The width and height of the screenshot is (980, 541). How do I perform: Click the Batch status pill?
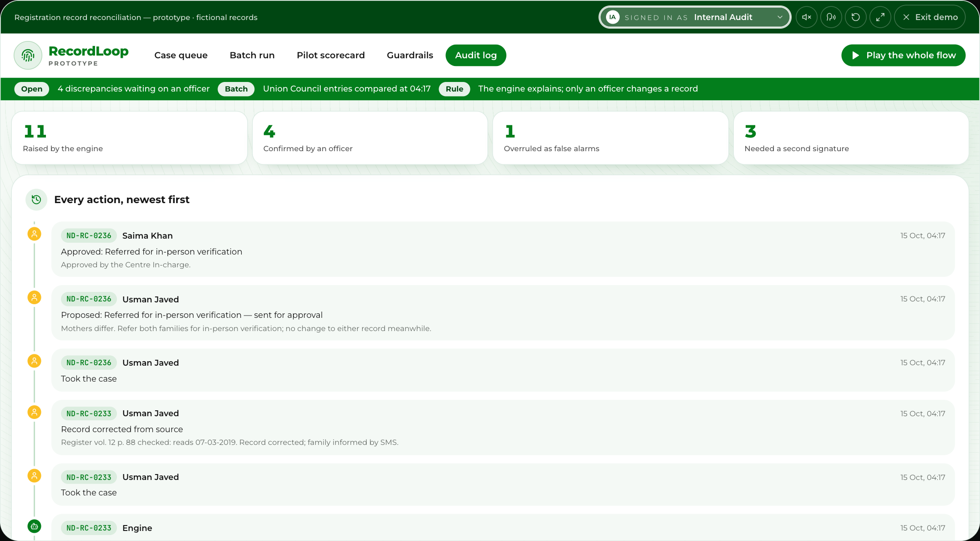(x=236, y=89)
